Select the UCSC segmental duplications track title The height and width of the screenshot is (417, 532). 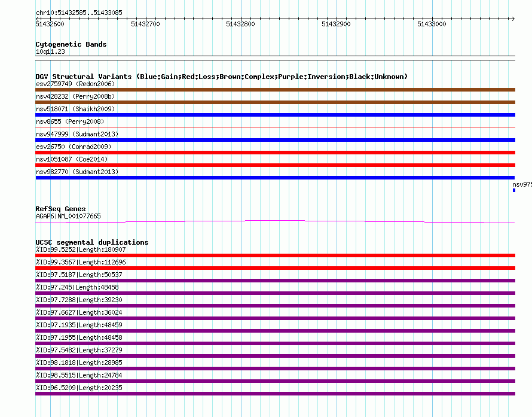(92, 242)
